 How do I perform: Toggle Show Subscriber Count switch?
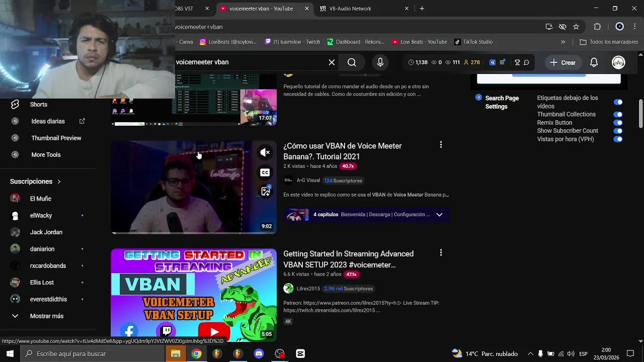618,131
